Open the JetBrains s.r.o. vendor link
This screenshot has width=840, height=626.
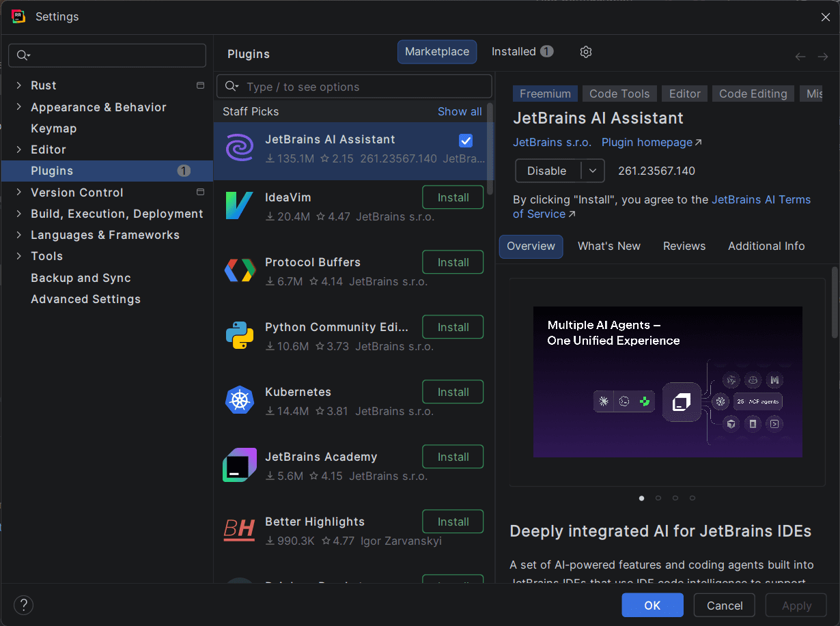552,142
